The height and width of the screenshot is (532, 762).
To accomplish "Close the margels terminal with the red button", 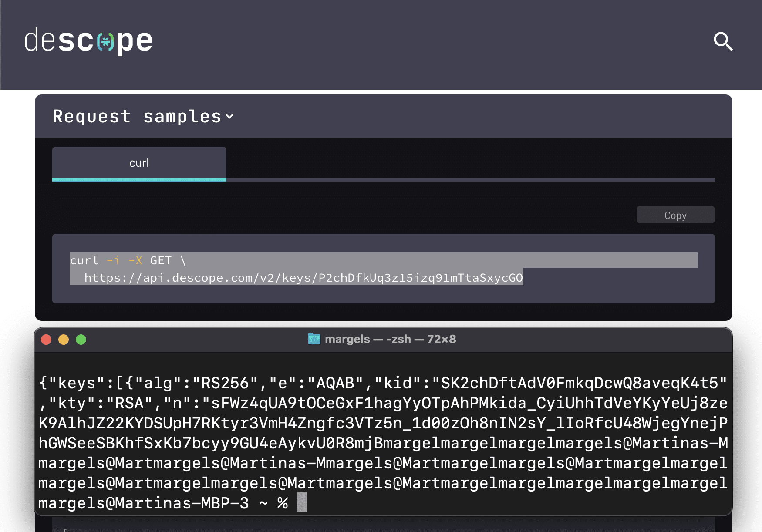I will (x=46, y=340).
